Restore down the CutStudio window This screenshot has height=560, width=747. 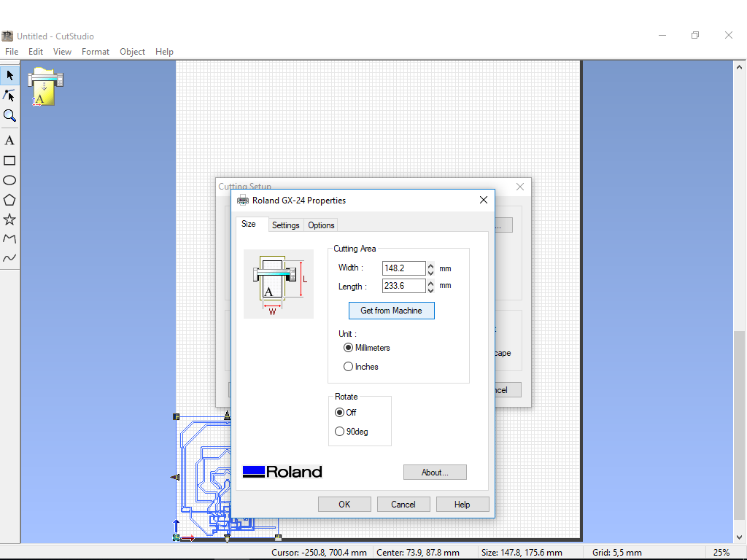[695, 35]
